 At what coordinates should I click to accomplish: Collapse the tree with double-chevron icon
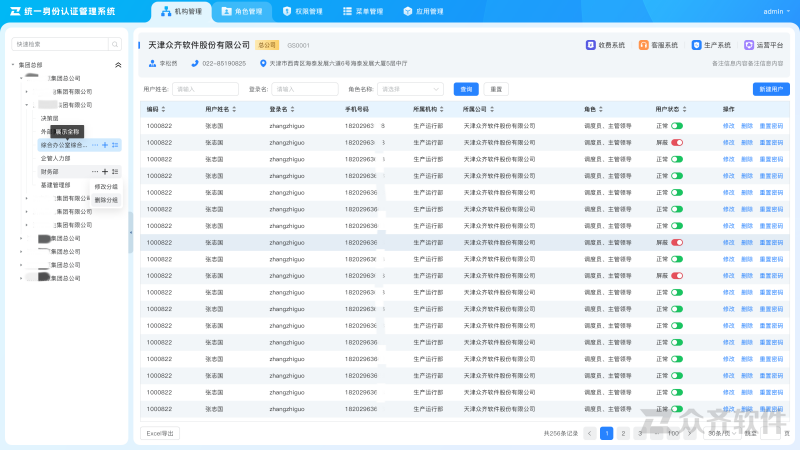click(x=118, y=65)
